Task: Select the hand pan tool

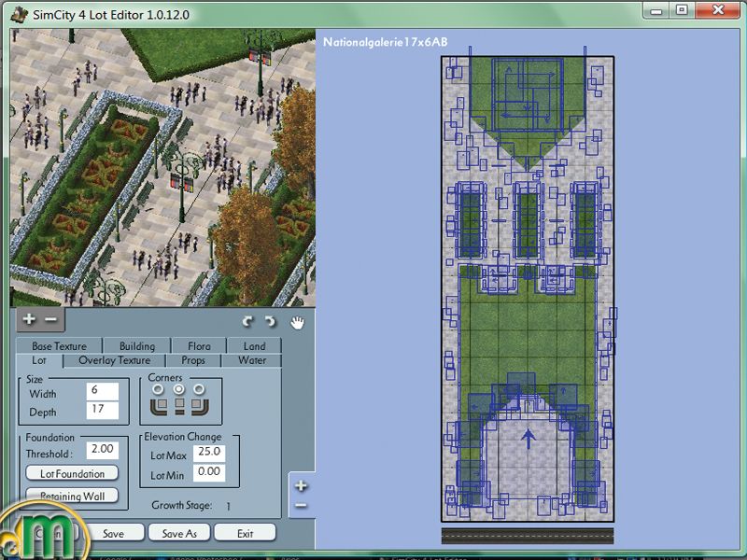Action: pos(297,322)
